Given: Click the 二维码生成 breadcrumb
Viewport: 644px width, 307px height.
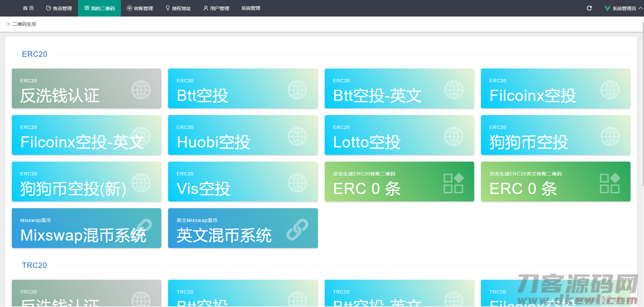Looking at the screenshot, I should [24, 24].
